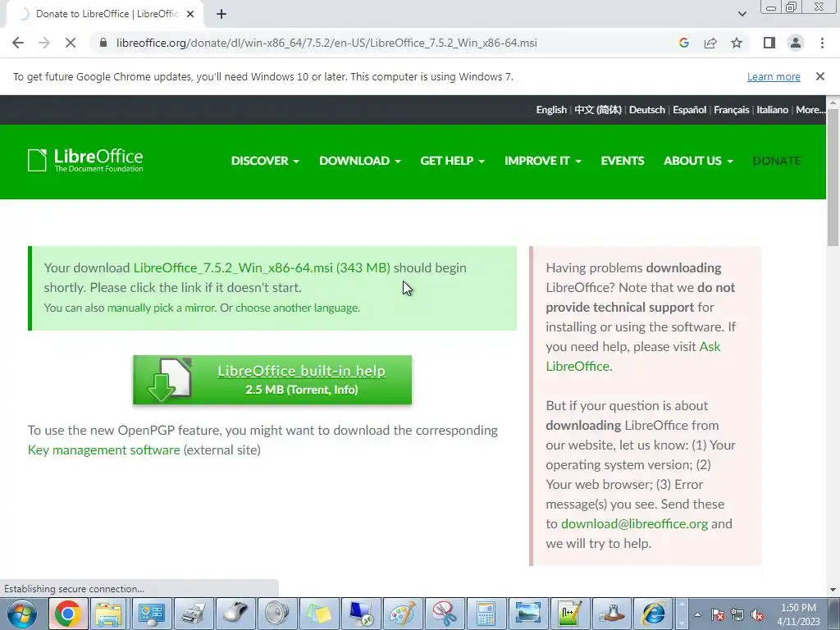Click the LibreOffice_7.5.2_Win_x86-64.msi download link
This screenshot has width=840, height=630.
[x=262, y=268]
